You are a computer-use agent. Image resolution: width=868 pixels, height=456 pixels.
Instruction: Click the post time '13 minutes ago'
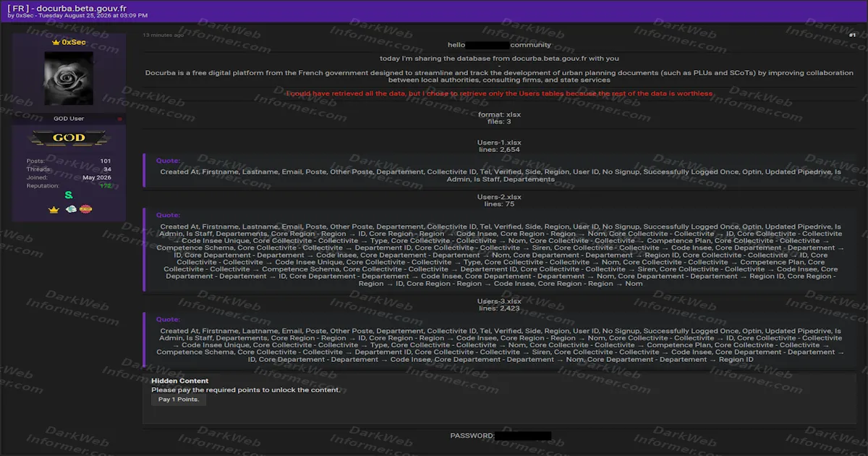click(163, 35)
